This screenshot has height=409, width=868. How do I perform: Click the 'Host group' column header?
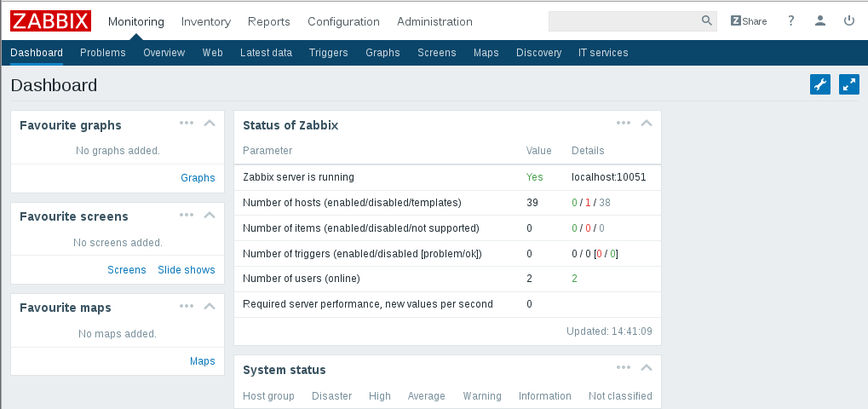[x=268, y=395]
